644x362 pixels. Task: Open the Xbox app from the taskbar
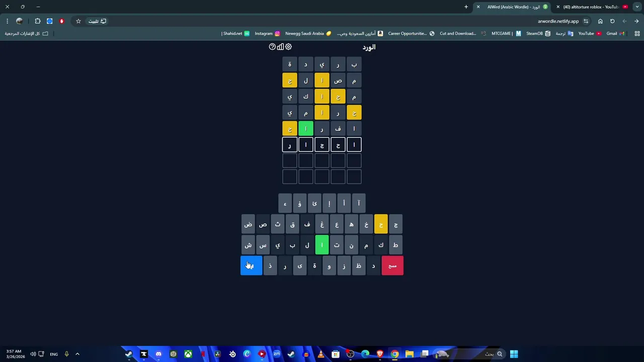pyautogui.click(x=188, y=354)
